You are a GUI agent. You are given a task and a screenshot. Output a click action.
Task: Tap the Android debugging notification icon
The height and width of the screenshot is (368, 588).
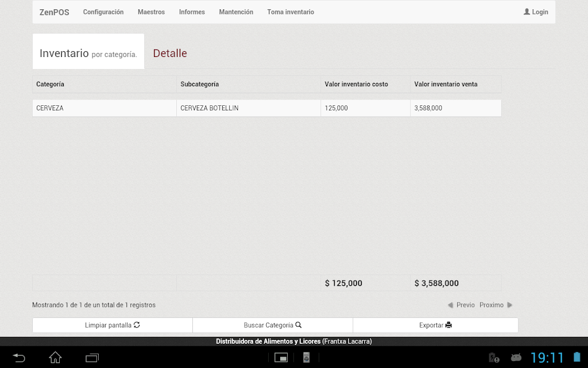pos(516,358)
